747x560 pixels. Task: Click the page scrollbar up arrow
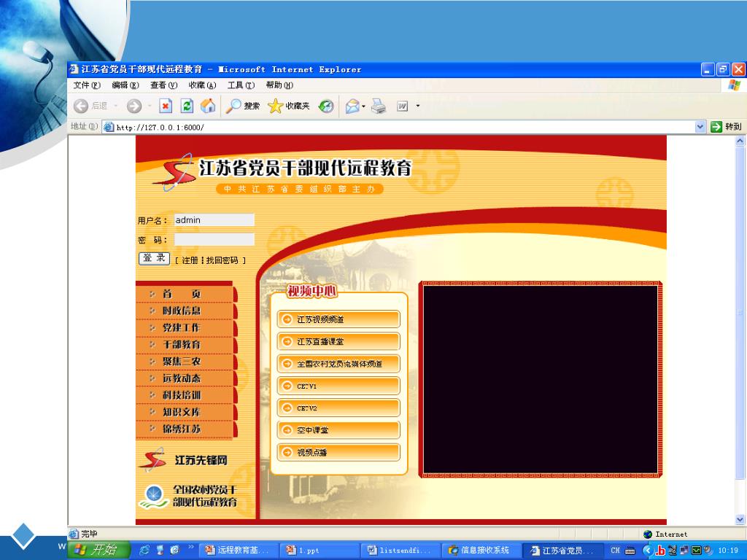(x=740, y=141)
